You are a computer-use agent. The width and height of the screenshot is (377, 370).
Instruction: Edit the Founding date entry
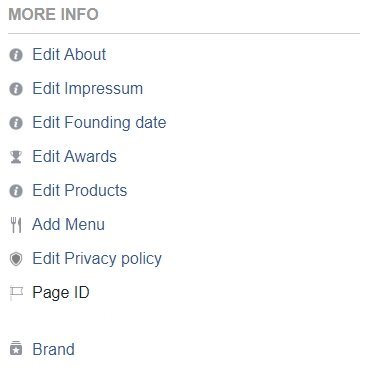pyautogui.click(x=99, y=123)
